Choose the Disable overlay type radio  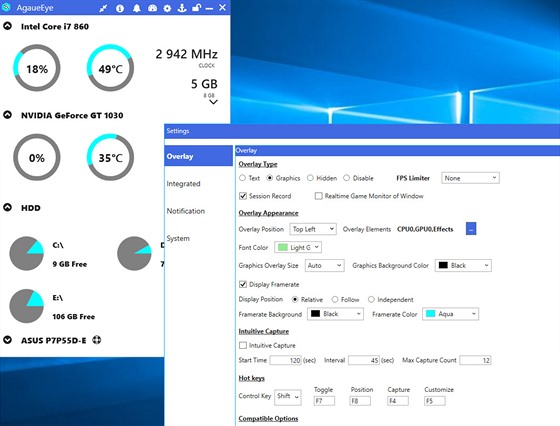click(x=346, y=178)
